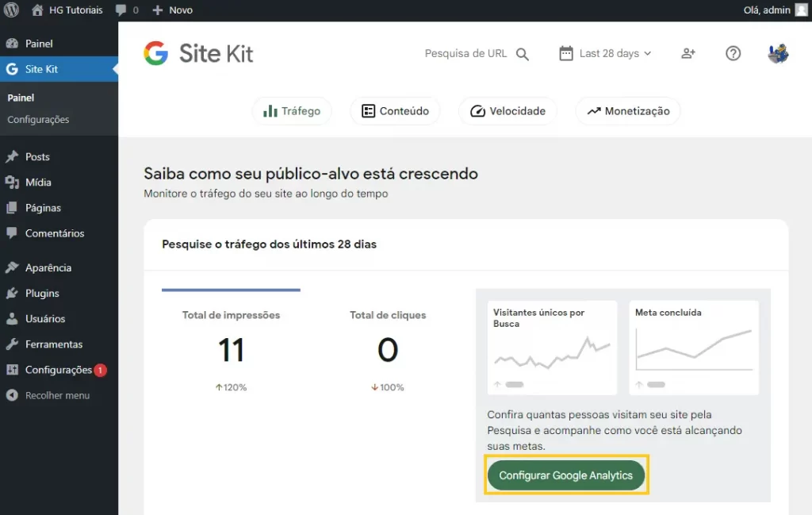
Task: Click the Comentários bubble icon in sidebar
Action: (12, 233)
